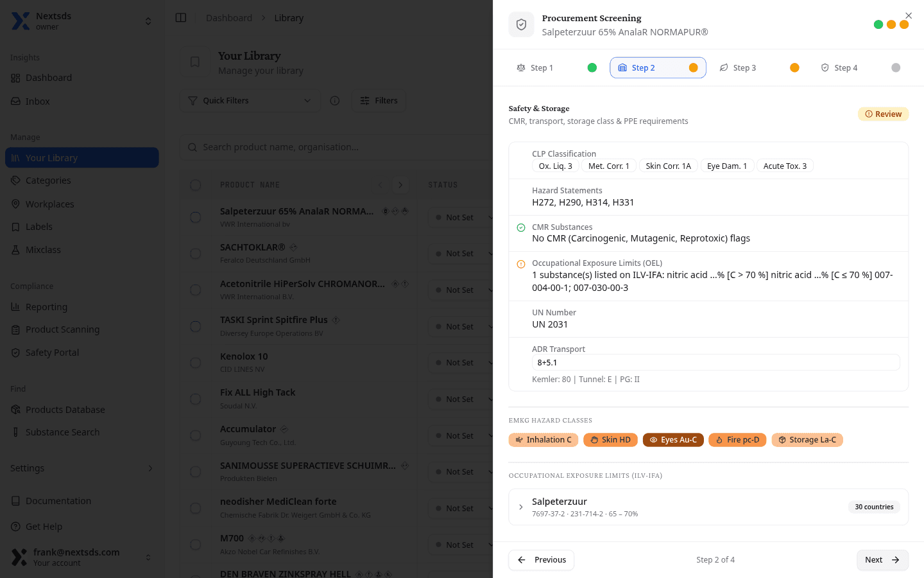Click the Skin HD hazard badge
The width and height of the screenshot is (924, 578).
tap(611, 440)
